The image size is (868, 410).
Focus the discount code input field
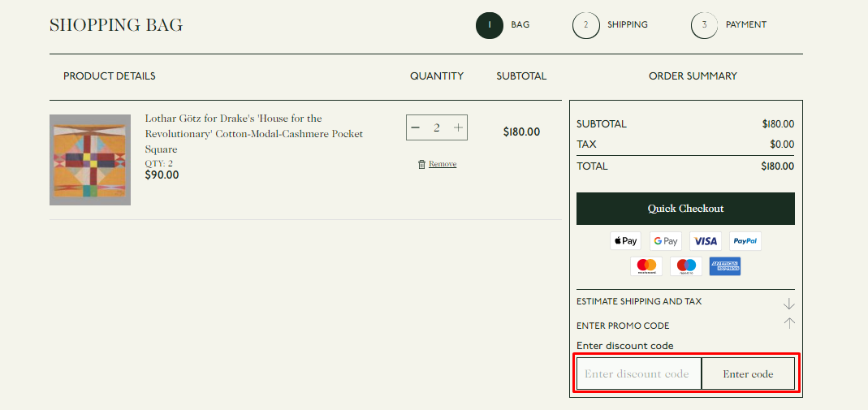click(x=639, y=373)
